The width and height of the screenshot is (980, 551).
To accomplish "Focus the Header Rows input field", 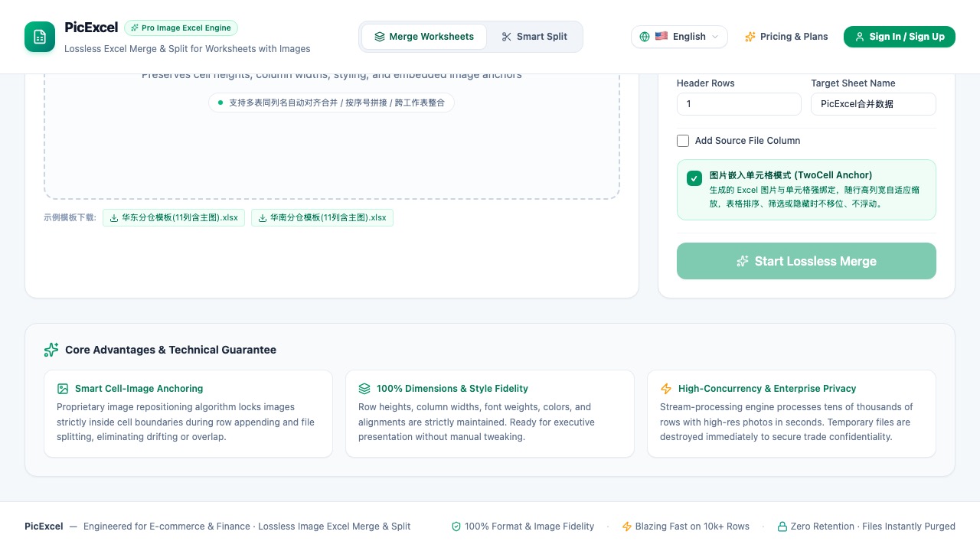I will (x=739, y=104).
